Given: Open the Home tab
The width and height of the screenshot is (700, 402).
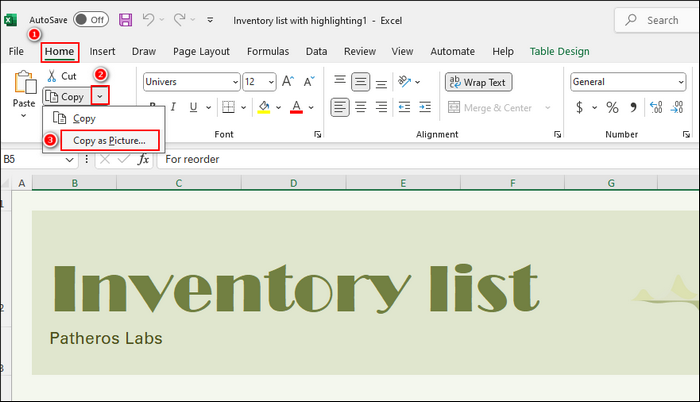Looking at the screenshot, I should tap(60, 51).
